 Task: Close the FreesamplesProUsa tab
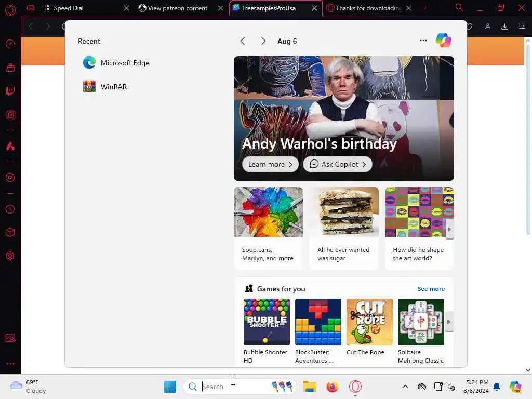[314, 8]
